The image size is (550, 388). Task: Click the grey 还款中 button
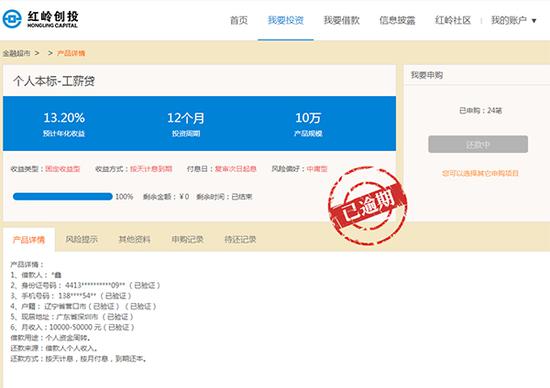[x=478, y=144]
